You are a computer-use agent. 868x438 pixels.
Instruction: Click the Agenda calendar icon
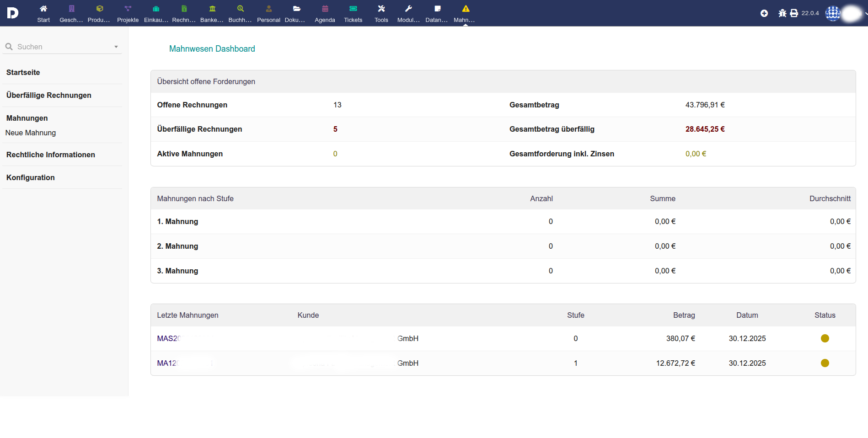click(x=325, y=9)
